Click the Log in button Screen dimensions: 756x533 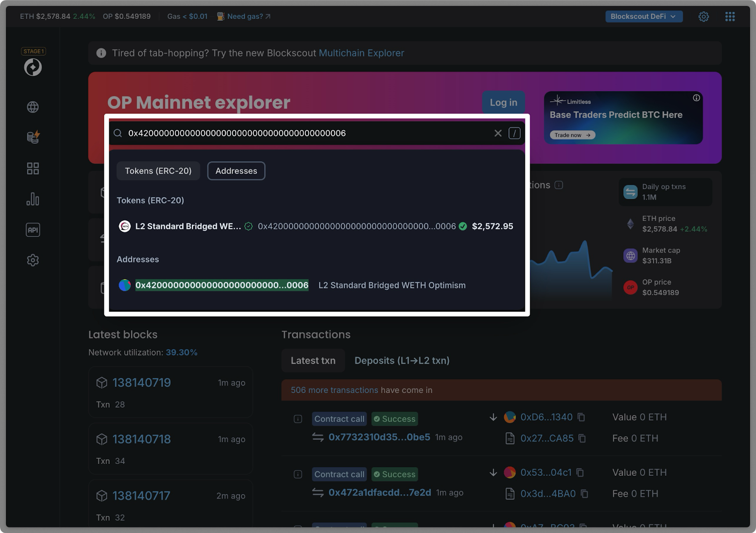point(504,102)
